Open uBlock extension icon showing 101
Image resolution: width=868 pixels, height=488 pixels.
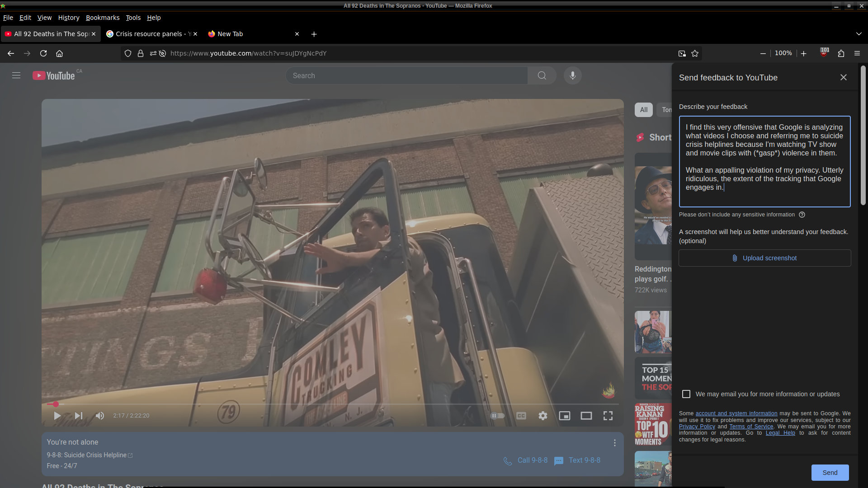(824, 53)
